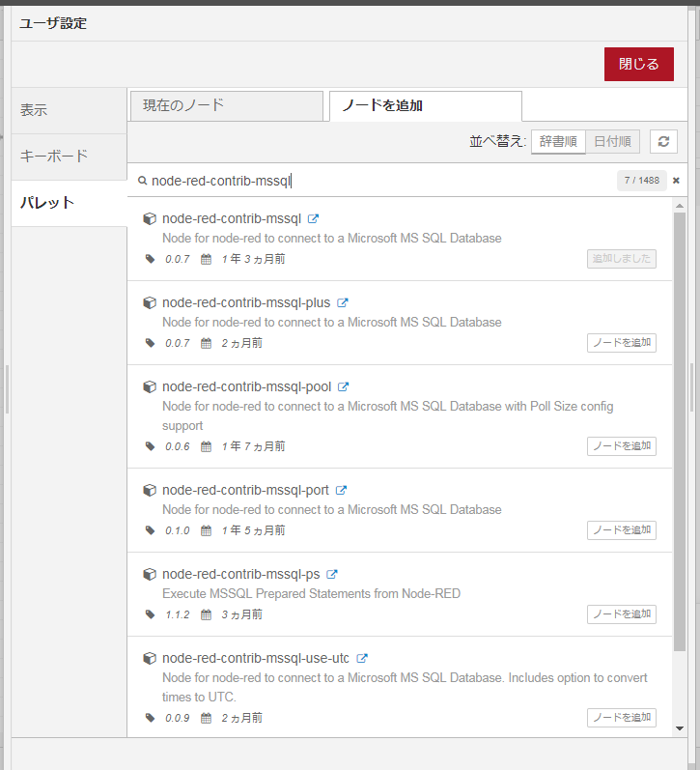Click the package cube icon of node-red-contrib-mssql-port
Screen dimensions: 700x770
[x=150, y=490]
